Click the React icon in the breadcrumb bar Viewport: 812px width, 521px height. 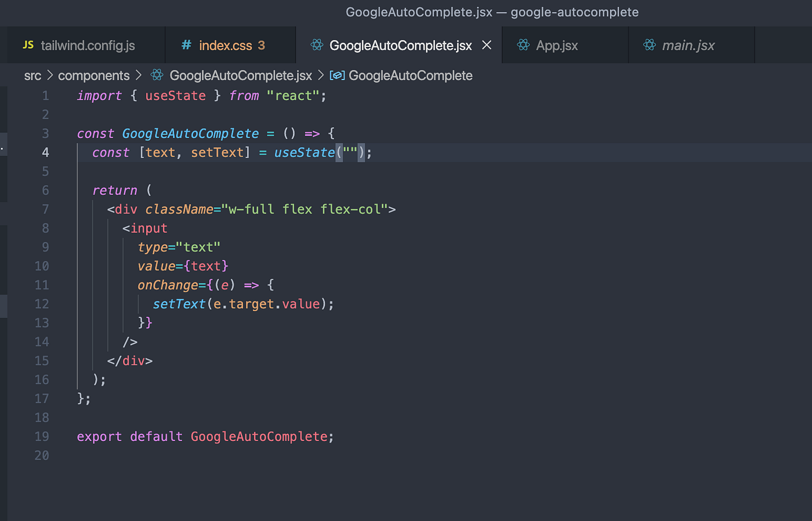pos(157,75)
